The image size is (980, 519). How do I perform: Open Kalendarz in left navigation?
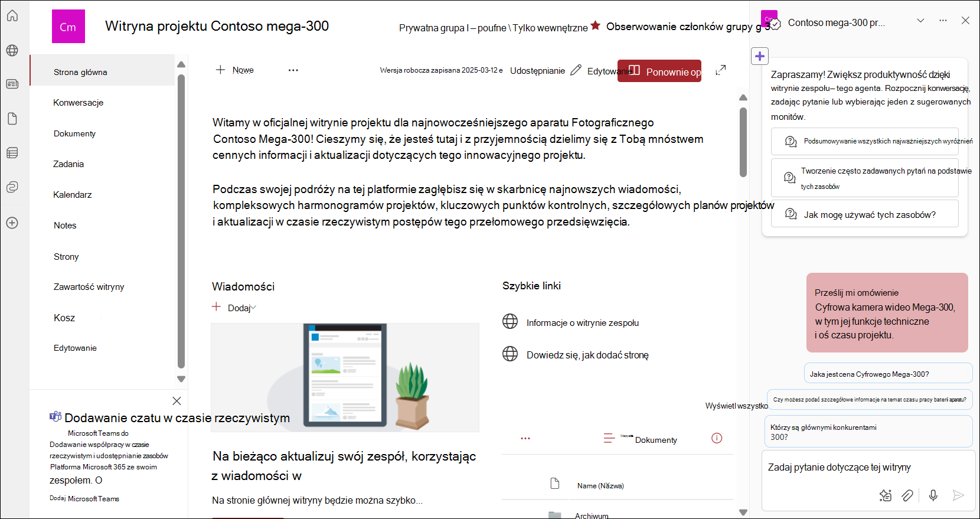pos(72,195)
